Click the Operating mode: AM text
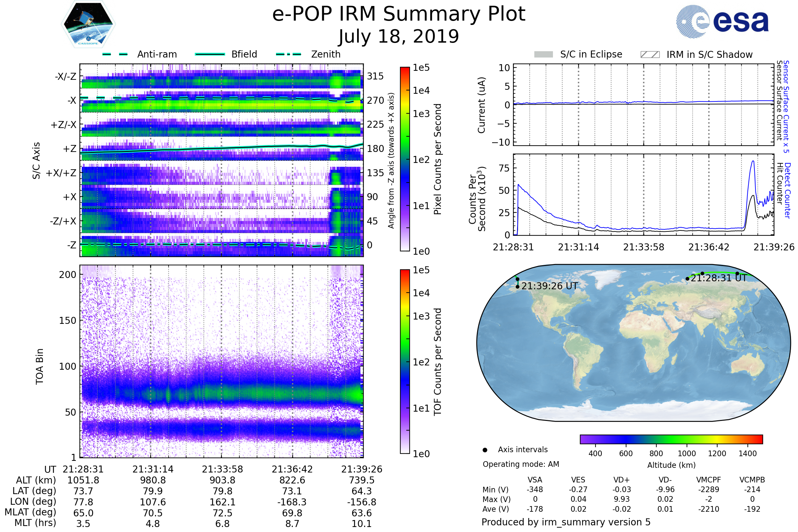The width and height of the screenshot is (798, 532). (521, 464)
